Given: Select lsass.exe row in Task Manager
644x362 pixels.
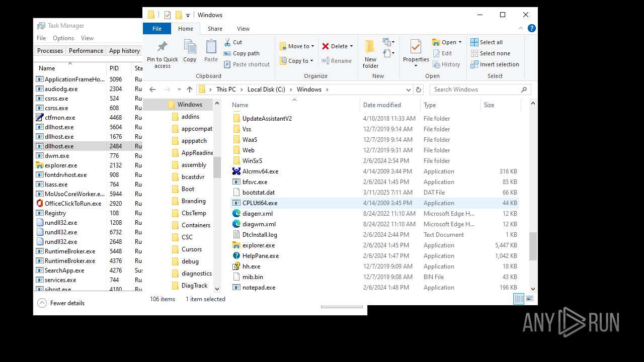Looking at the screenshot, I should click(x=89, y=185).
